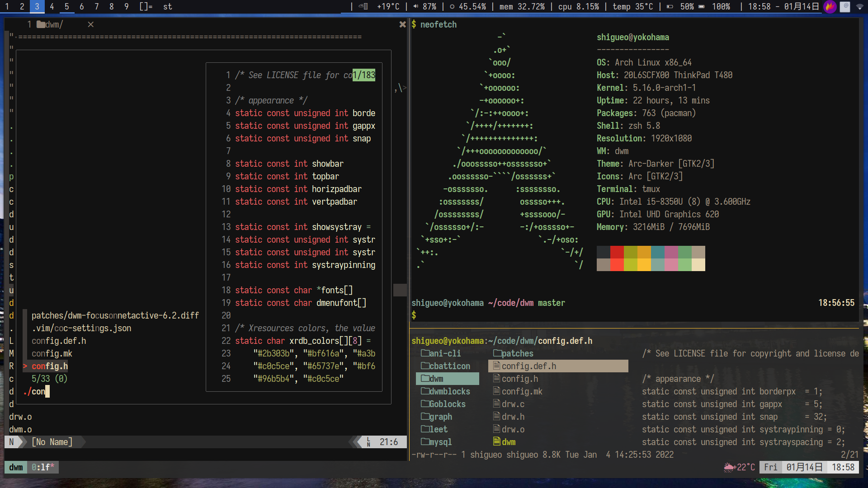Click the st window title in the dwm bar
868x488 pixels.
click(168, 6)
